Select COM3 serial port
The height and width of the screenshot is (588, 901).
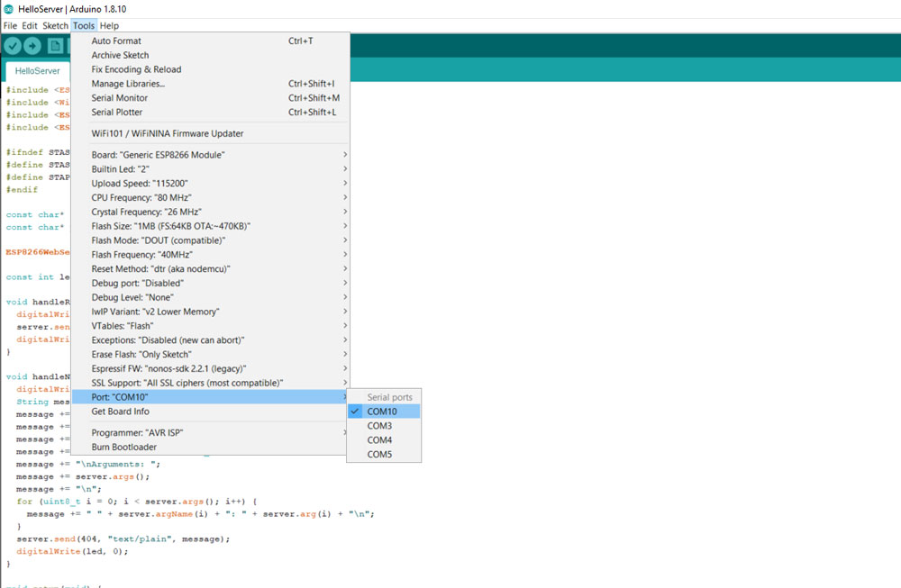[384, 426]
